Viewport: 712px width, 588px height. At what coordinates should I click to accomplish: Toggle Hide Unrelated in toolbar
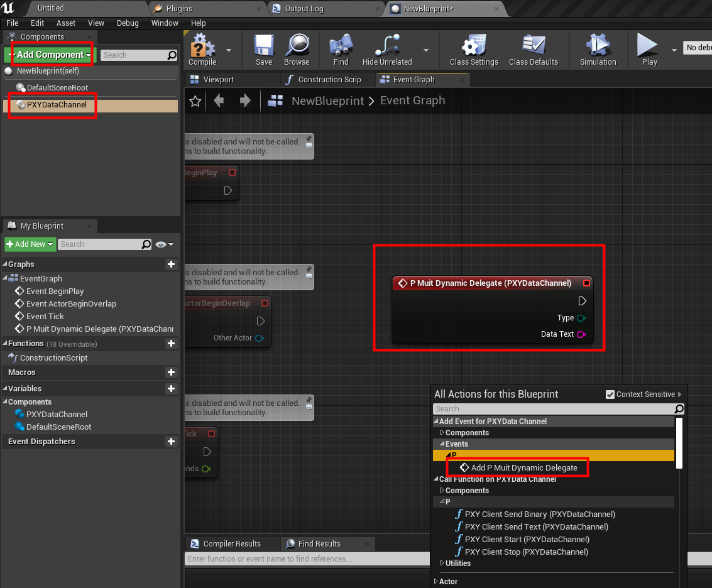387,49
